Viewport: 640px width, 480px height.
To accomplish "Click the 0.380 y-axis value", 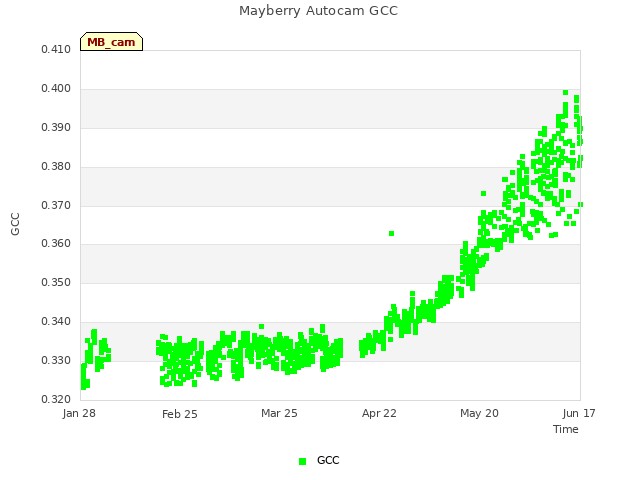I will click(x=56, y=167).
